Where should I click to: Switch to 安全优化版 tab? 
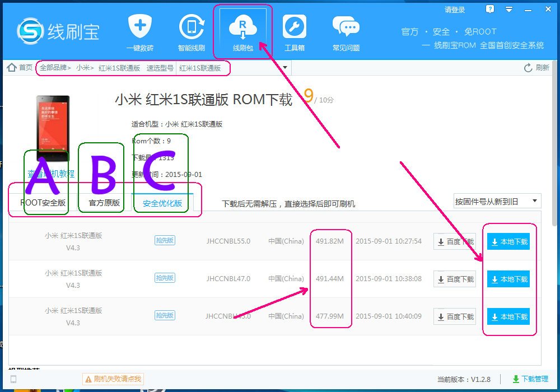(x=162, y=203)
